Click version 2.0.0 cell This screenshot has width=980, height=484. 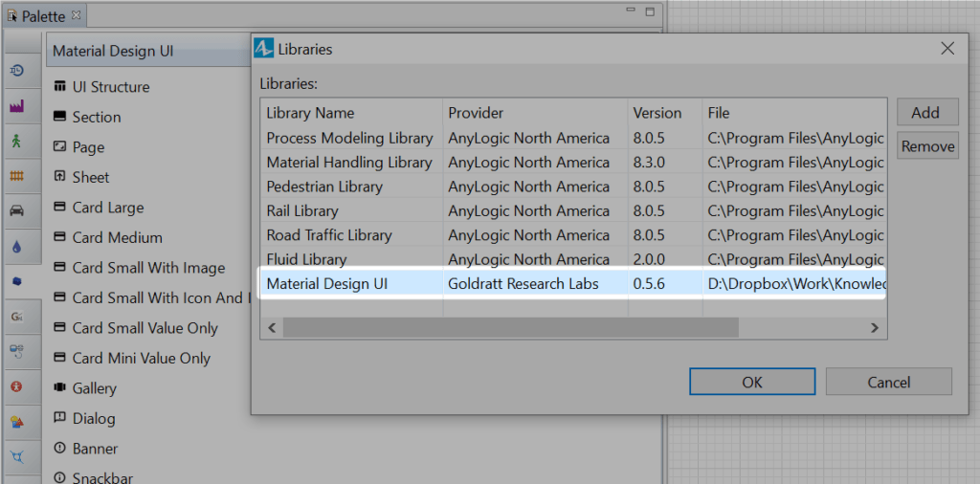(665, 259)
